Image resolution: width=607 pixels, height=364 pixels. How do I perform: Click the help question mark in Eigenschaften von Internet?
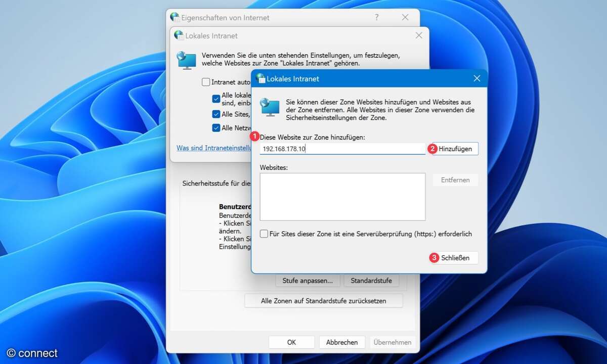point(376,17)
